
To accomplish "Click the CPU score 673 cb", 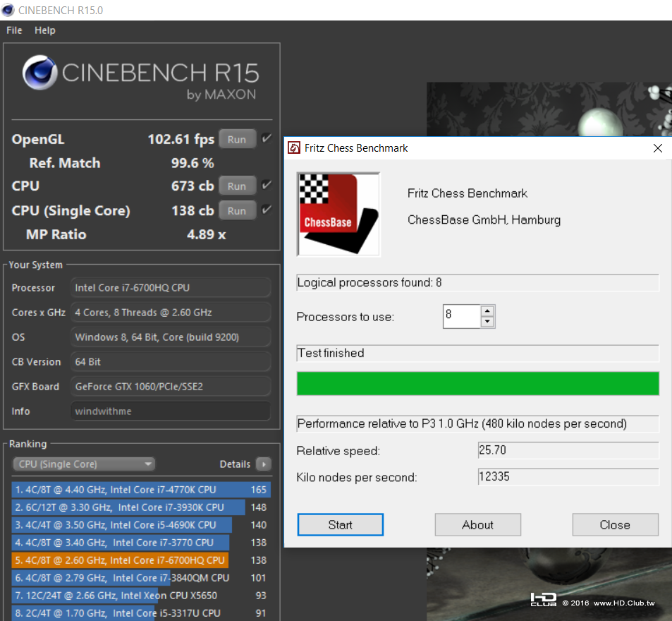I will pyautogui.click(x=193, y=186).
